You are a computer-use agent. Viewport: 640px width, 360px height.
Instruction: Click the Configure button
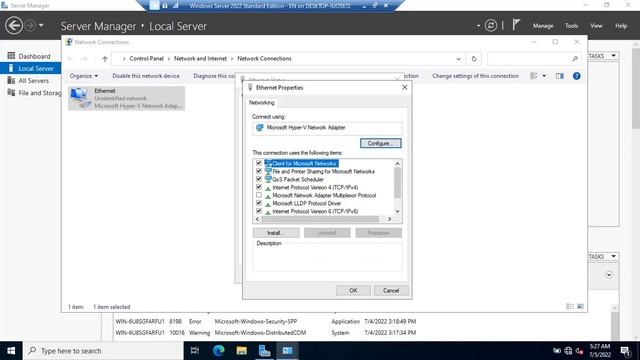click(x=380, y=143)
